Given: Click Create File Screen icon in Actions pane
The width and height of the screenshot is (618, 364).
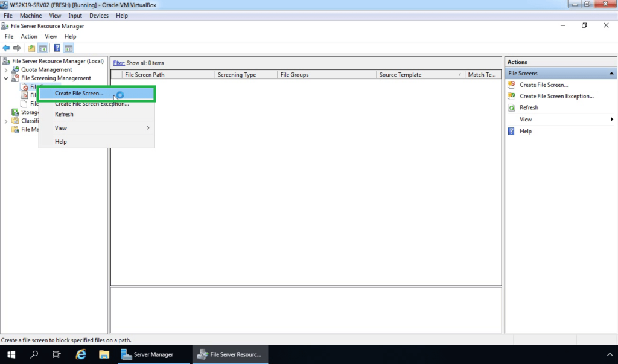Looking at the screenshot, I should 512,85.
